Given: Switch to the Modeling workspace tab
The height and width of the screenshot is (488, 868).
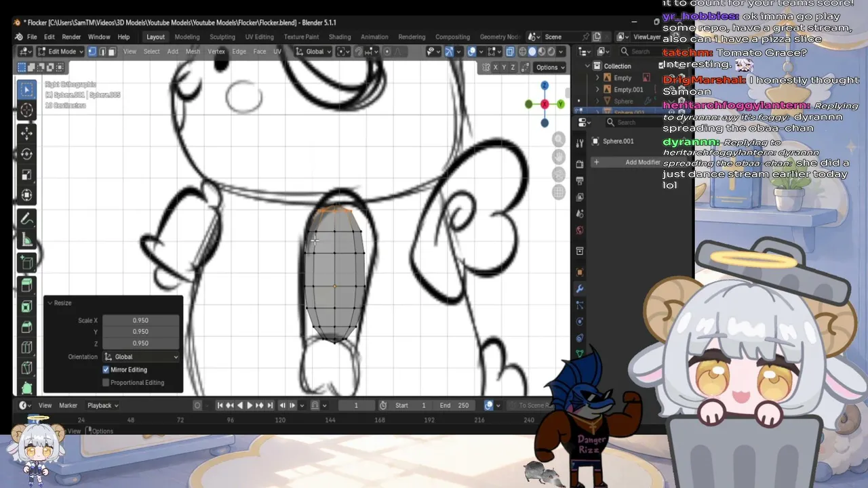Looking at the screenshot, I should point(187,37).
